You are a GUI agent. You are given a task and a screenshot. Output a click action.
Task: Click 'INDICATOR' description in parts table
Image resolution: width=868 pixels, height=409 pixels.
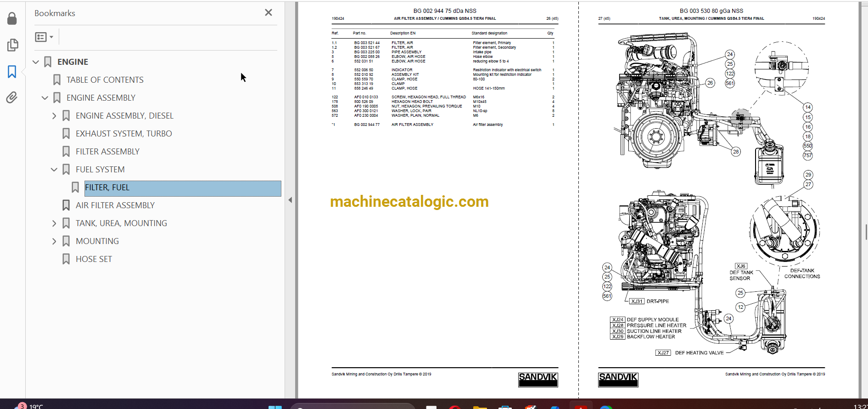tap(402, 70)
